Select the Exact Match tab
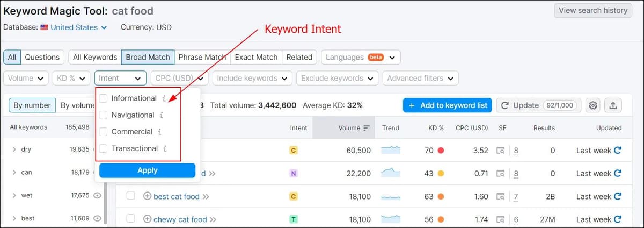This screenshot has width=644, height=228. point(256,57)
